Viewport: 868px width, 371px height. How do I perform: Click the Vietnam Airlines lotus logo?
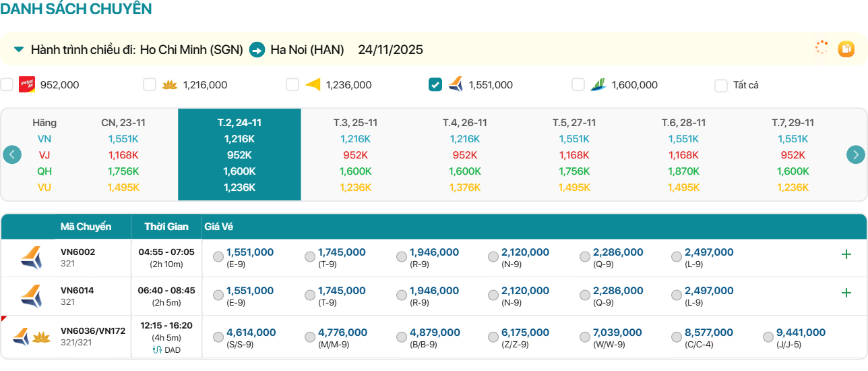[169, 85]
